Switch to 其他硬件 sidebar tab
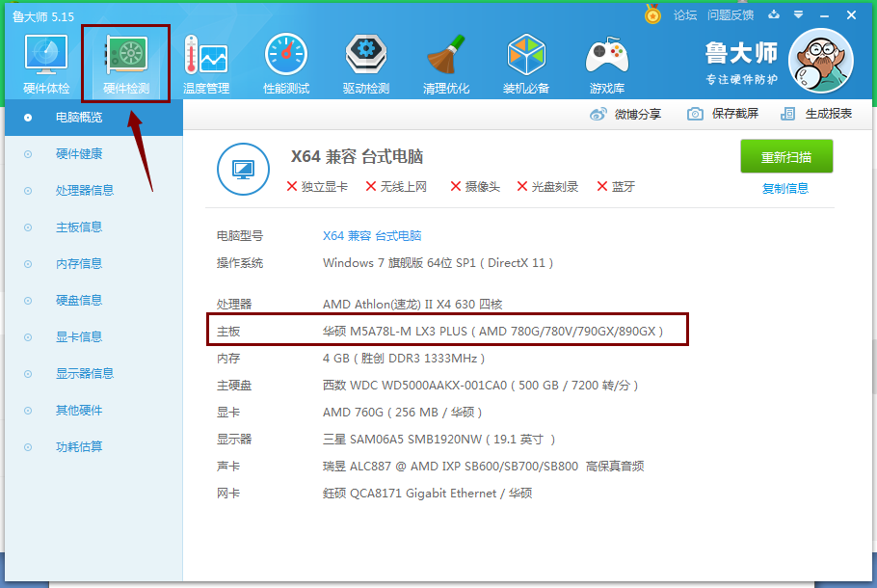Screen dimensions: 877x588 94,410
